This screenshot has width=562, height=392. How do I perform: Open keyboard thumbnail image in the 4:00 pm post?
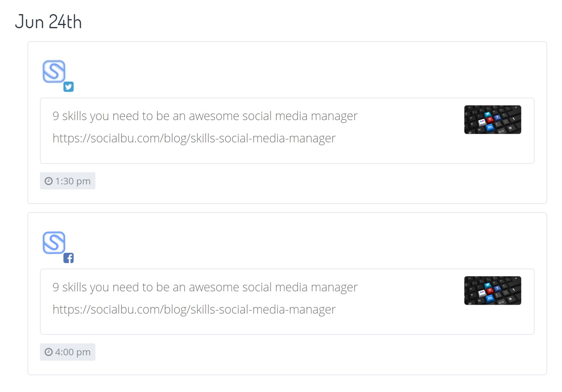tap(493, 290)
